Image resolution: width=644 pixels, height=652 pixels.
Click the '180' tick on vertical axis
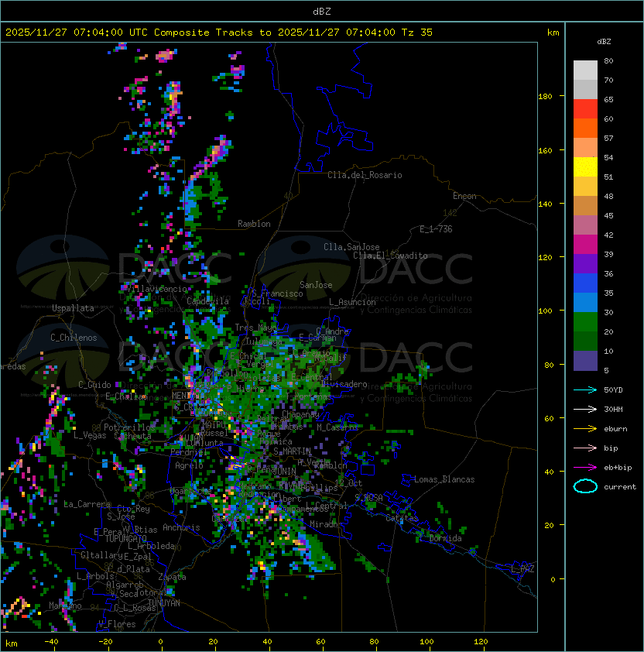tap(545, 97)
